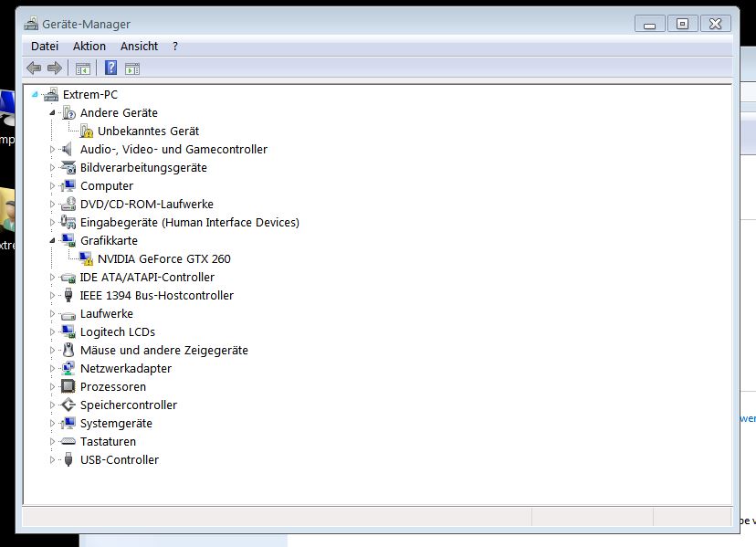Expand the IDE ATA/ATAPI-Controller branch
Screen dimensions: 756x547
[x=53, y=278]
